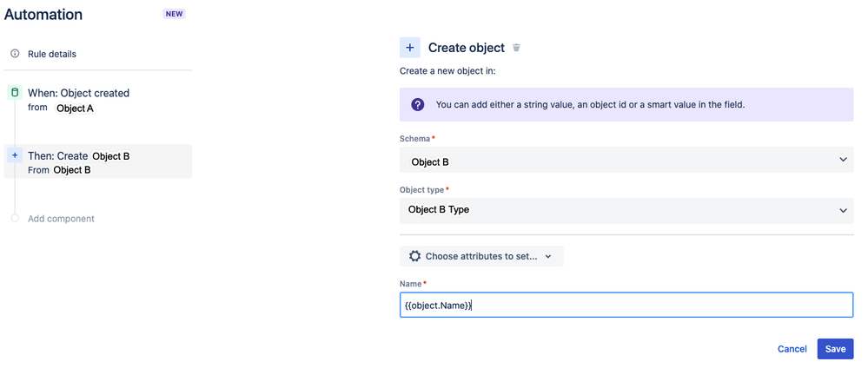Click the Automation heading
This screenshot has width=868, height=375.
pyautogui.click(x=43, y=15)
